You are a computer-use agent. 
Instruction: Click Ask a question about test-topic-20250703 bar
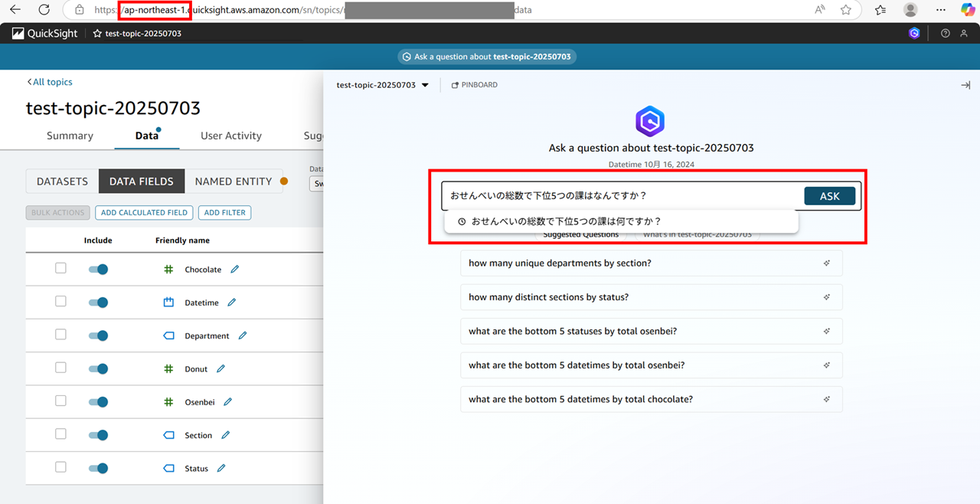(487, 57)
